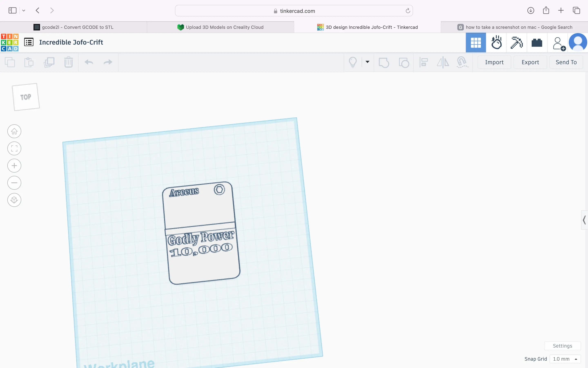Click the Home view button
Screen dimensions: 588x368
tap(14, 131)
